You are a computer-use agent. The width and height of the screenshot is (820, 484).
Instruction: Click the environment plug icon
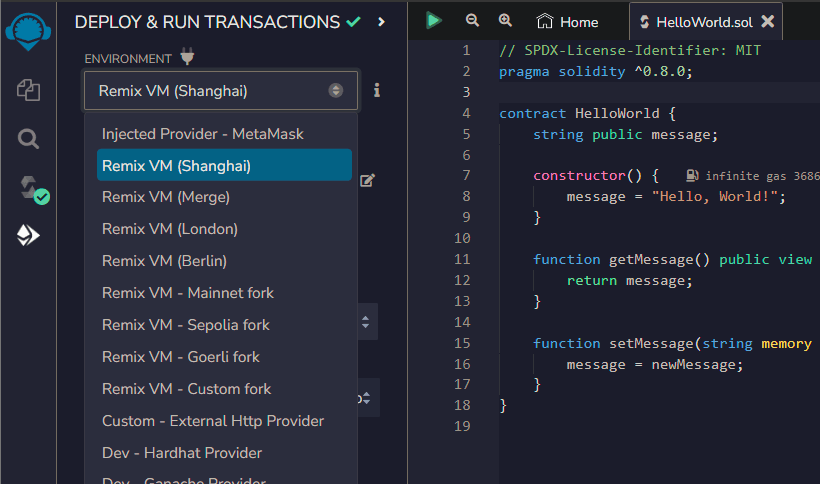[187, 56]
